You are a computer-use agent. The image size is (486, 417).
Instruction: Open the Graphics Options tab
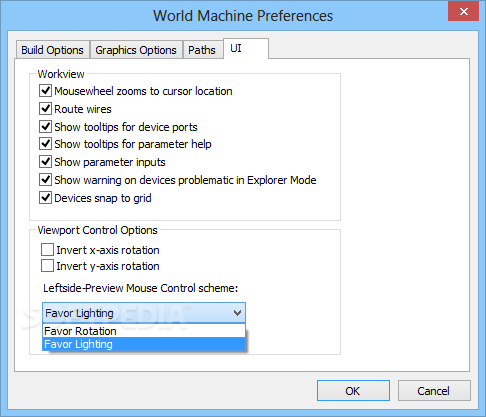pyautogui.click(x=136, y=50)
